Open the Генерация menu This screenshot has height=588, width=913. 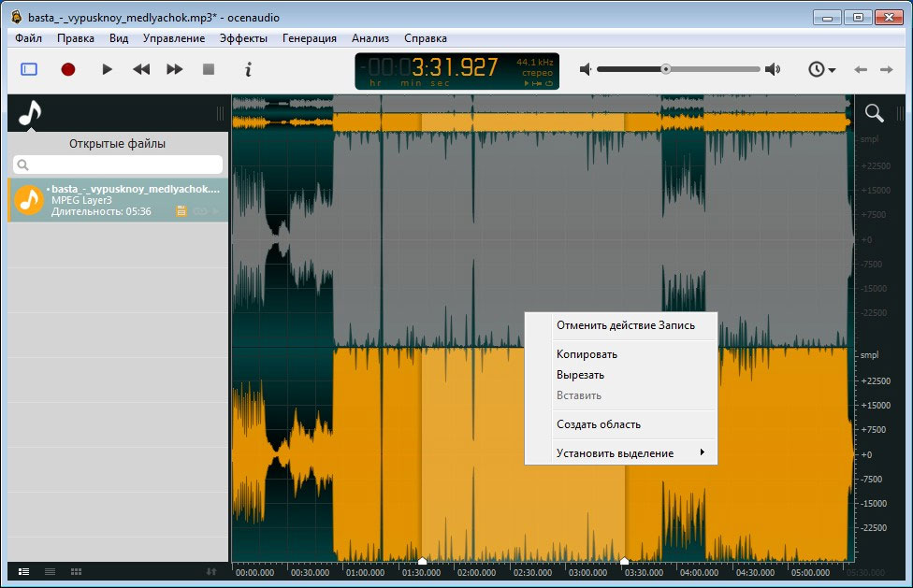click(310, 38)
